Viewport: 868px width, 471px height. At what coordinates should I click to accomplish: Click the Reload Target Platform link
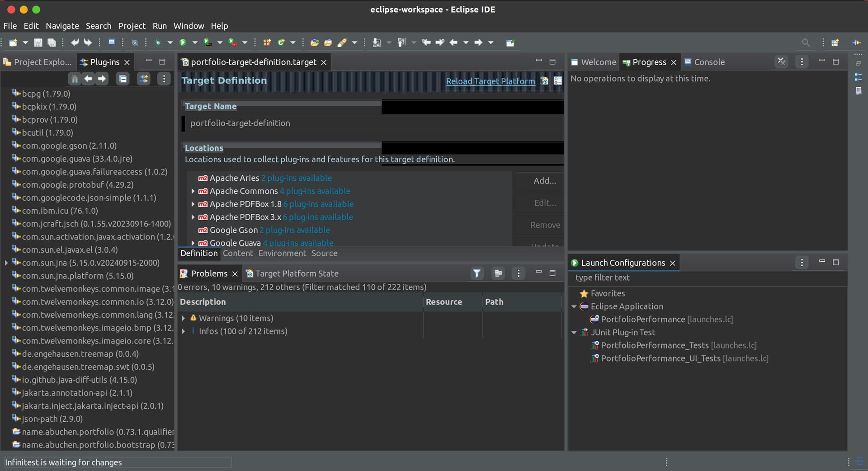pyautogui.click(x=490, y=81)
